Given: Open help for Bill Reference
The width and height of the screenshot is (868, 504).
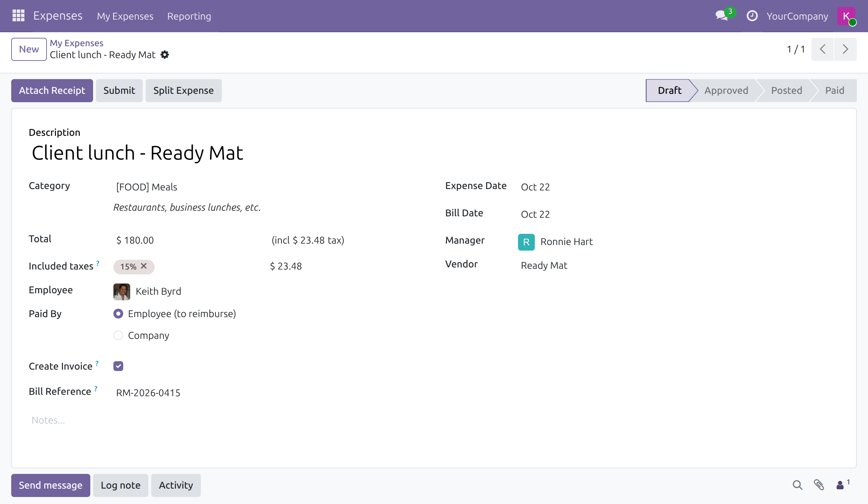Looking at the screenshot, I should [96, 388].
